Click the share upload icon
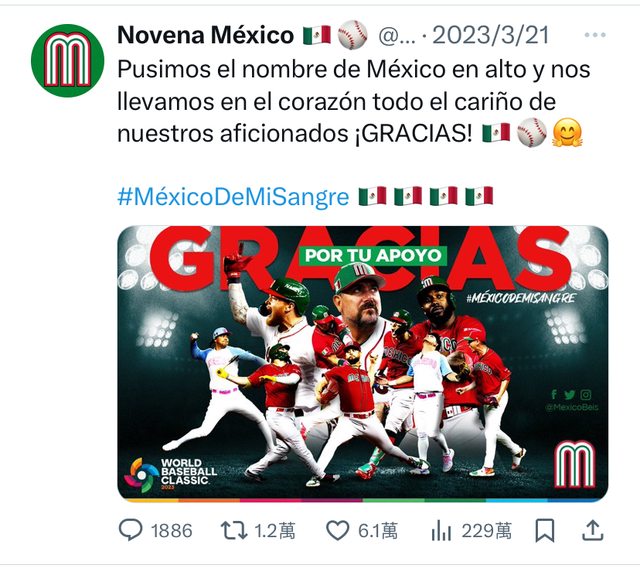The width and height of the screenshot is (640, 572). tap(592, 530)
